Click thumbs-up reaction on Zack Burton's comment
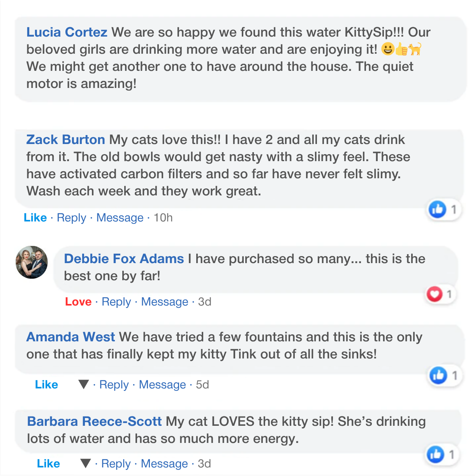475x476 pixels. [438, 210]
